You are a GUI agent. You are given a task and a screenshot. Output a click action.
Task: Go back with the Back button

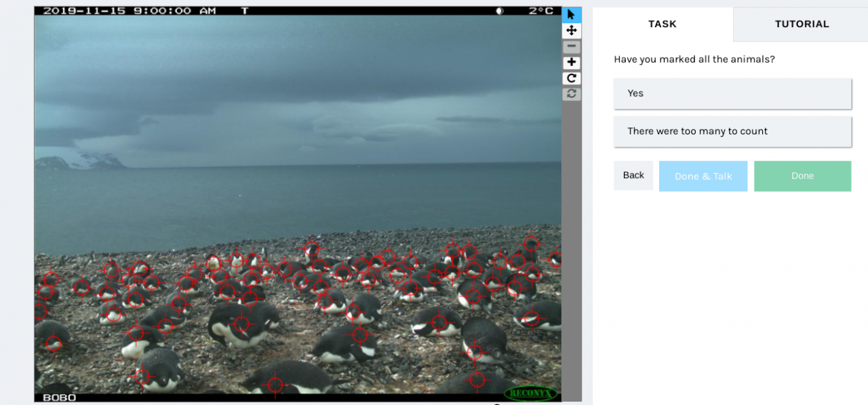tap(633, 176)
